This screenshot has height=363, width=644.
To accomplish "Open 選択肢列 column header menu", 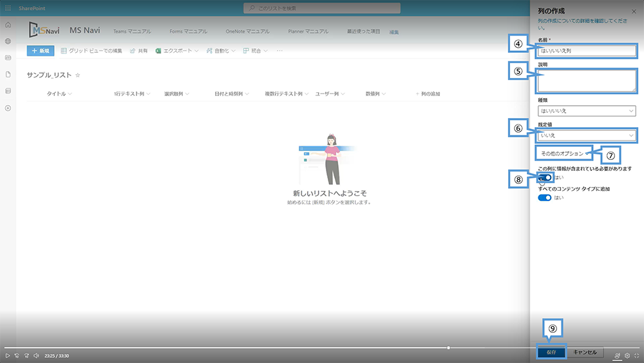I will (x=176, y=93).
